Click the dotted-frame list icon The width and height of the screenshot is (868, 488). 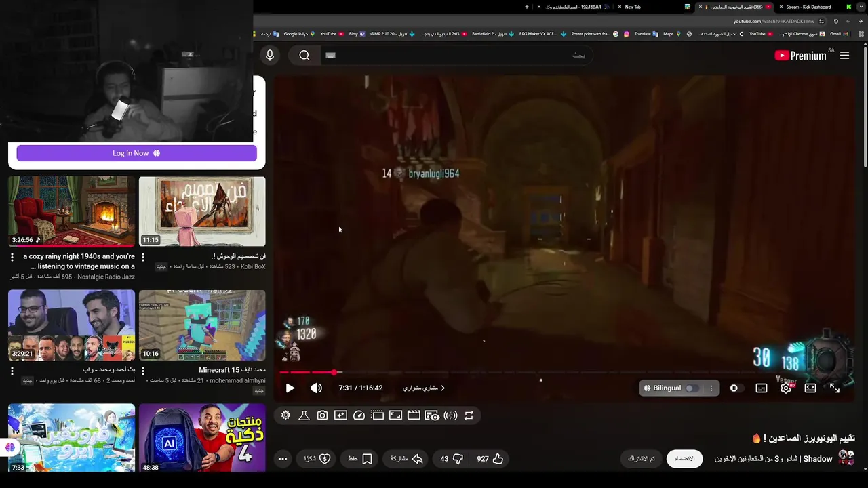[377, 415]
